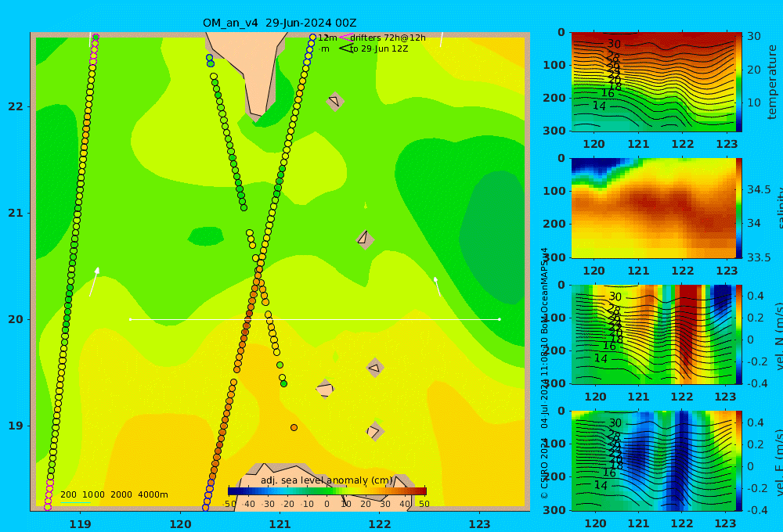The height and width of the screenshot is (532, 783).
Task: Click latitude tick label '19' on main map
Action: click(15, 426)
